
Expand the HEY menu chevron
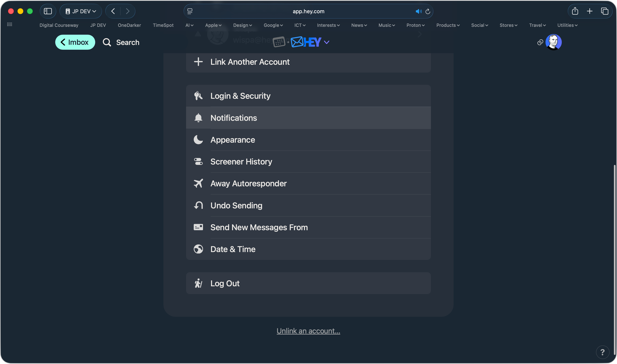327,42
